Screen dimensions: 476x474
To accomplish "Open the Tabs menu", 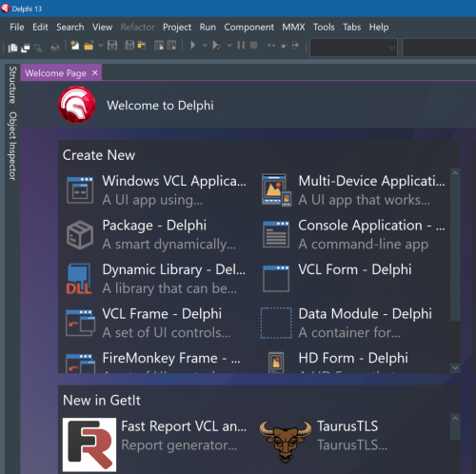I will pyautogui.click(x=351, y=28).
